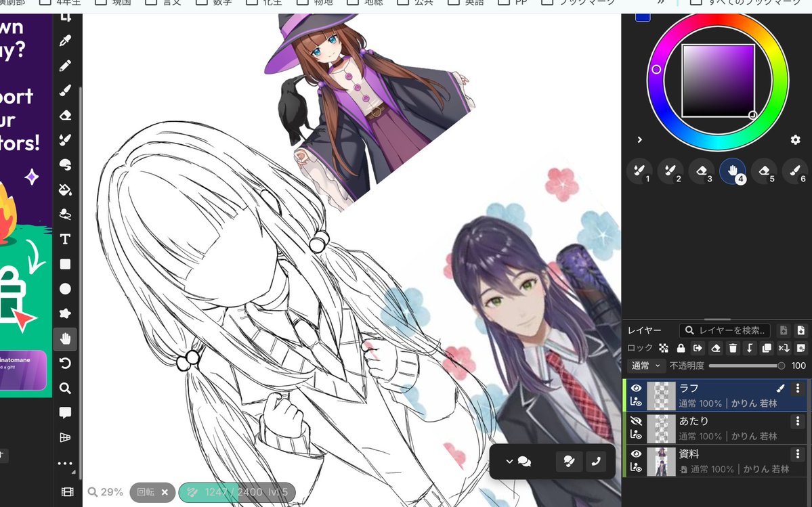Screen dimensions: 812x507
Task: Select the あたり layer row name
Action: tap(693, 421)
